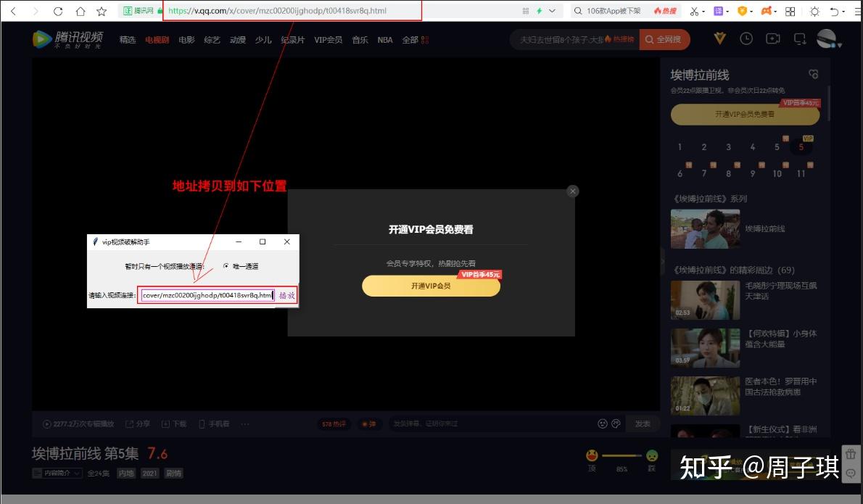Click the undo restore-tab arrow icon
This screenshot has width=863, height=504.
(x=835, y=12)
